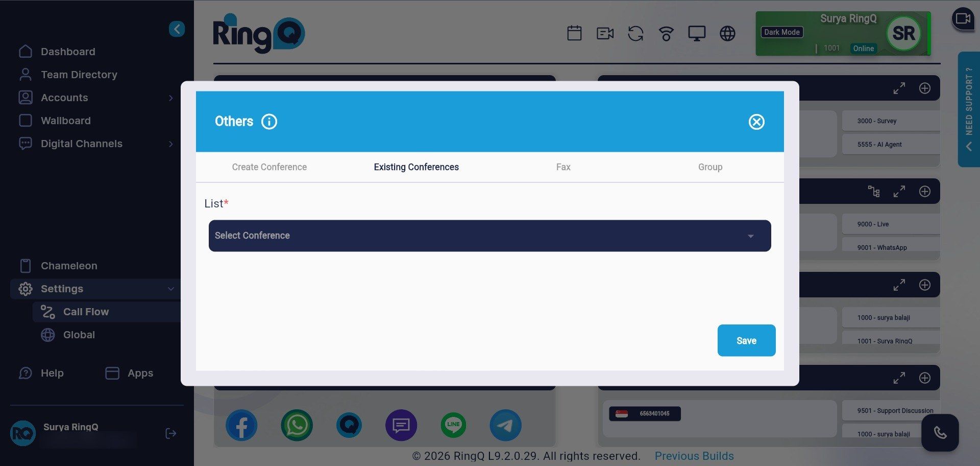Open the Wallboard page
Screen dimensions: 980x466
click(x=66, y=121)
